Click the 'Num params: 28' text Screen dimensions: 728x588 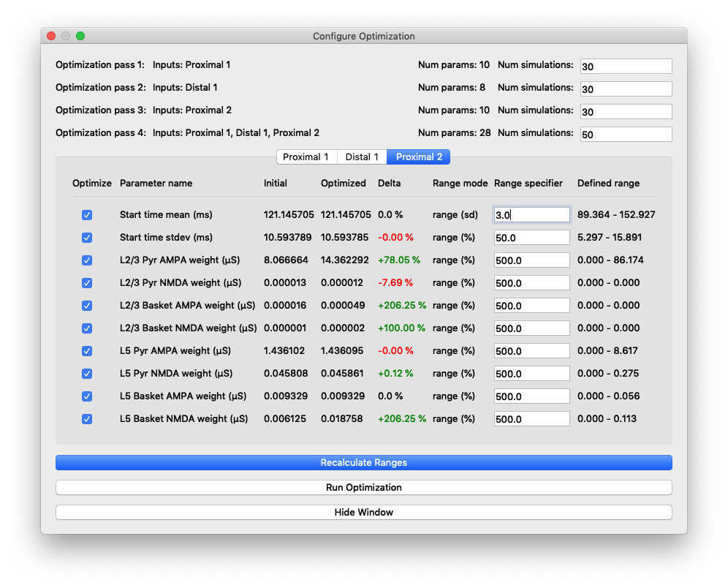pyautogui.click(x=454, y=133)
